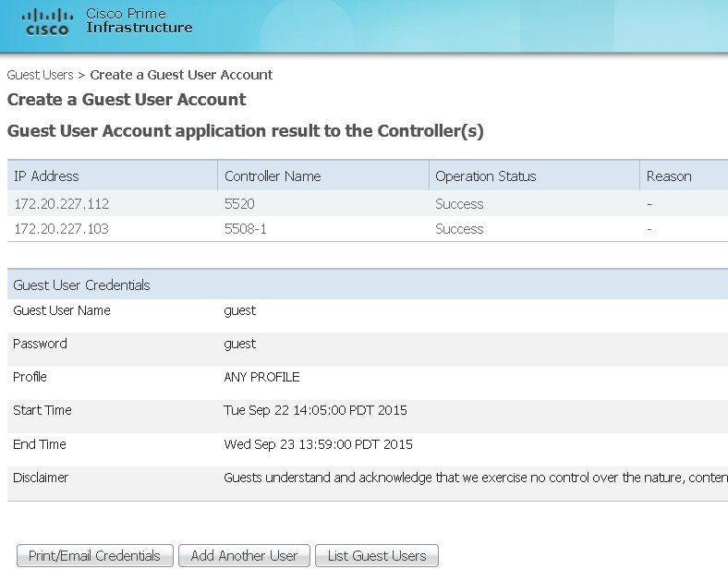
Task: Select the 172.20.227.103 controller IP cell
Action: tap(61, 229)
